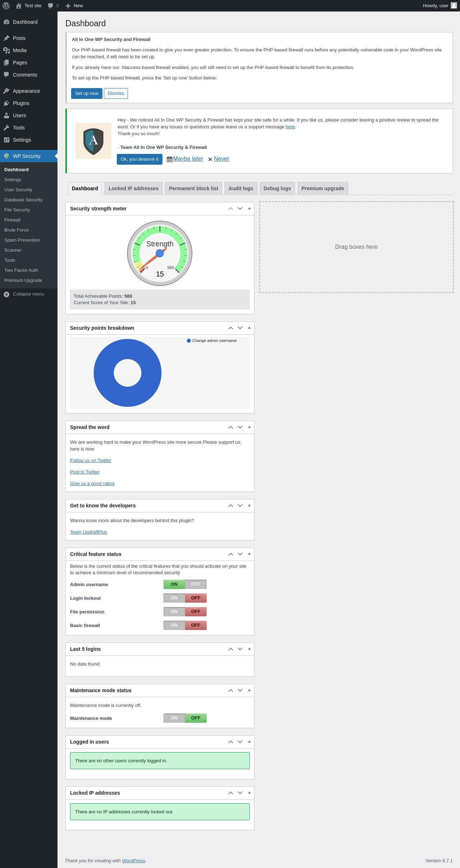The height and width of the screenshot is (868, 460).
Task: Click the Plugins icon in sidebar
Action: (6, 103)
